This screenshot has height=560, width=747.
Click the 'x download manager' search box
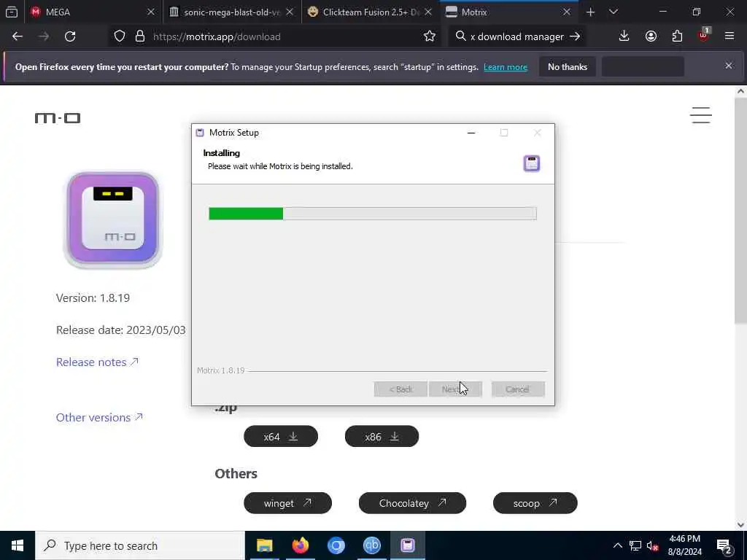coord(517,36)
